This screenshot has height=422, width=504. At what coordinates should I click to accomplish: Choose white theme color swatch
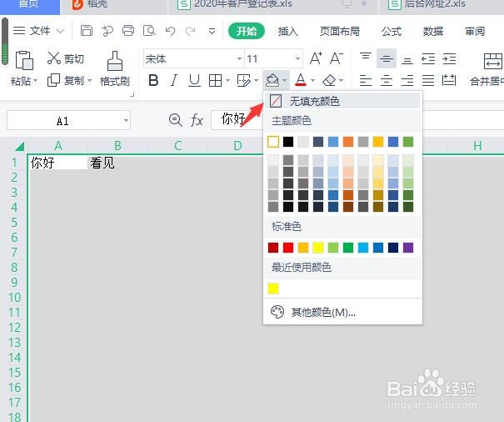coord(273,142)
